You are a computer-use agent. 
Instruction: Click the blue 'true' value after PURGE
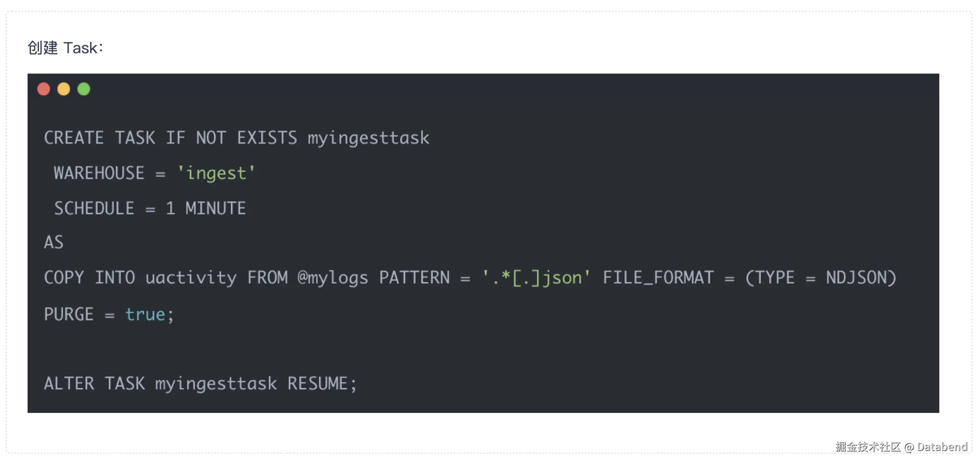[x=145, y=314]
